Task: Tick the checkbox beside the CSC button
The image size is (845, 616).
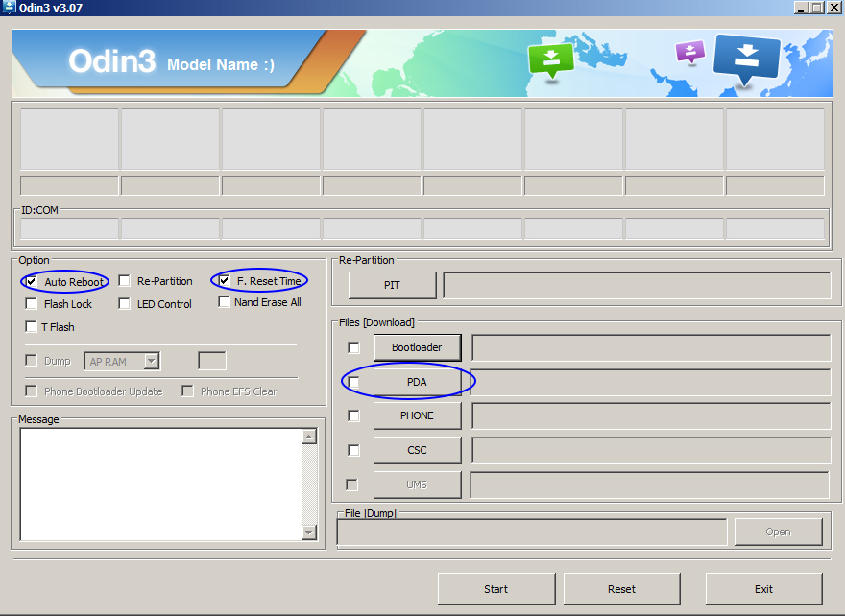Action: [353, 450]
